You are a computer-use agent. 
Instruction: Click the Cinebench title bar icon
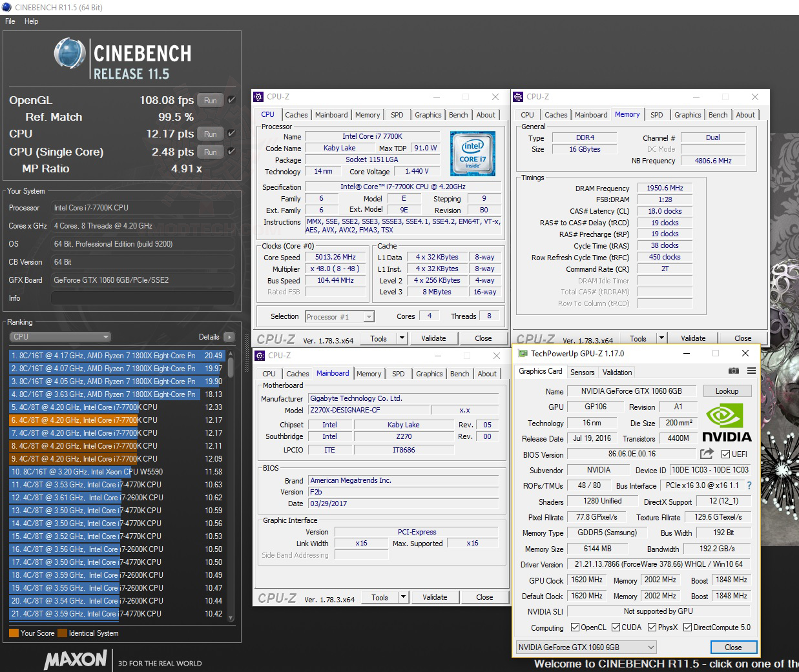pyautogui.click(x=6, y=7)
